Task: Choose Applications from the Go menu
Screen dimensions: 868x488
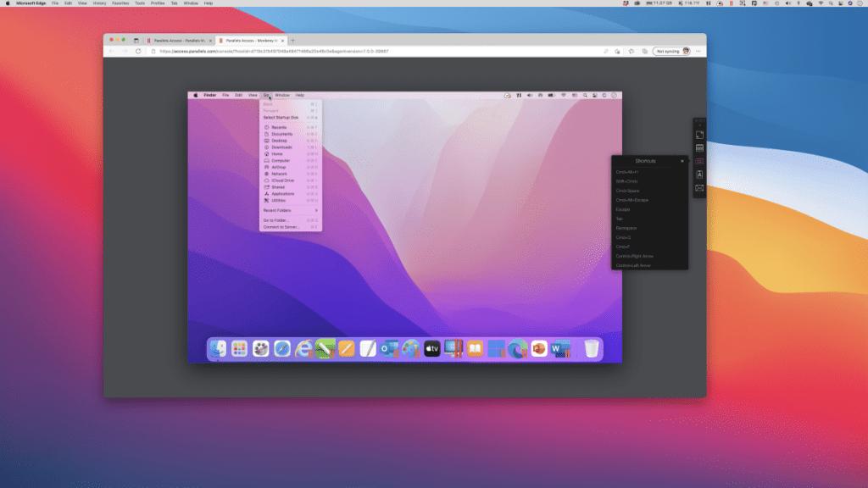Action: click(282, 194)
